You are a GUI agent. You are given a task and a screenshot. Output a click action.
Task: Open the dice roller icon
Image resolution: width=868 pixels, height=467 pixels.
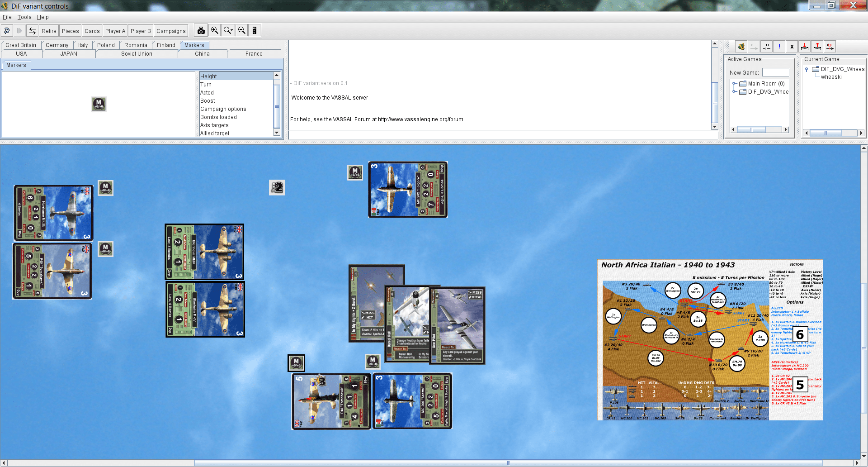pos(255,30)
